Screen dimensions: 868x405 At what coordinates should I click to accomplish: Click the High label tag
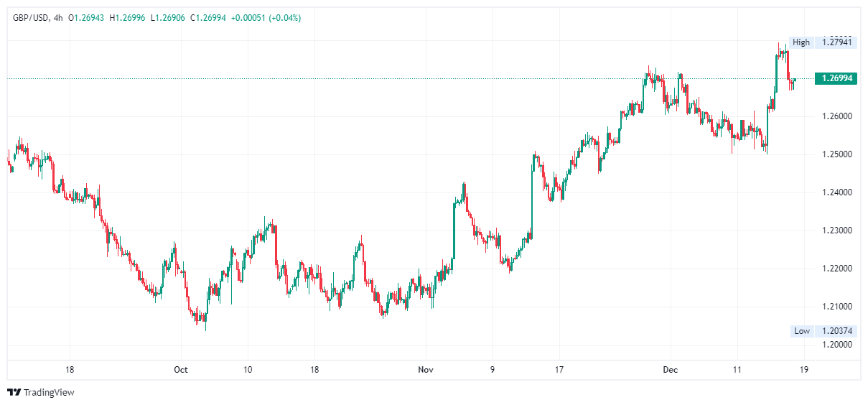coord(801,42)
